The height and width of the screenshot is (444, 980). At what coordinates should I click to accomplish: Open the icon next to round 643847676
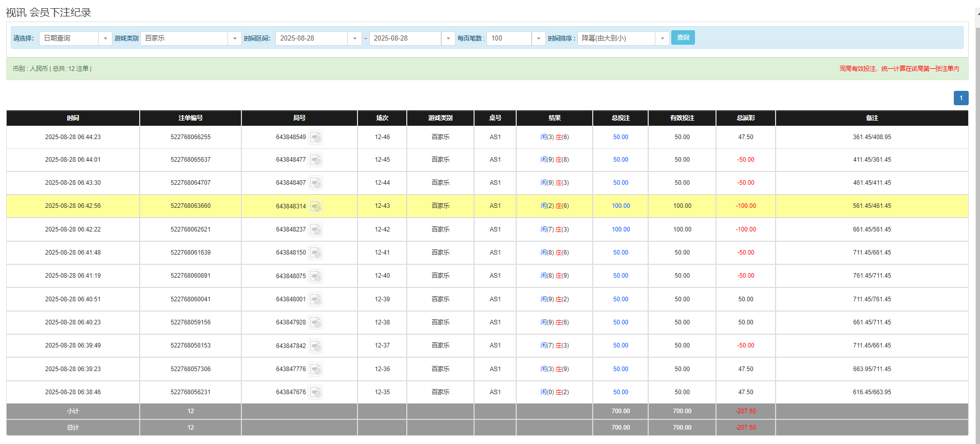(315, 393)
